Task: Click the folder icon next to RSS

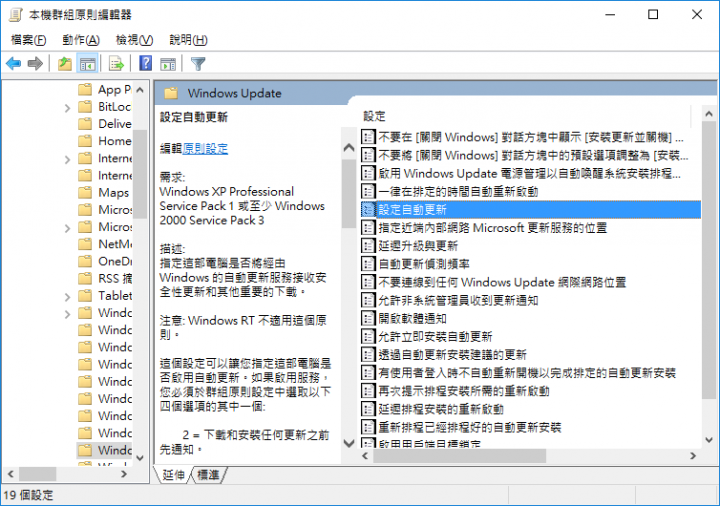Action: 85,279
